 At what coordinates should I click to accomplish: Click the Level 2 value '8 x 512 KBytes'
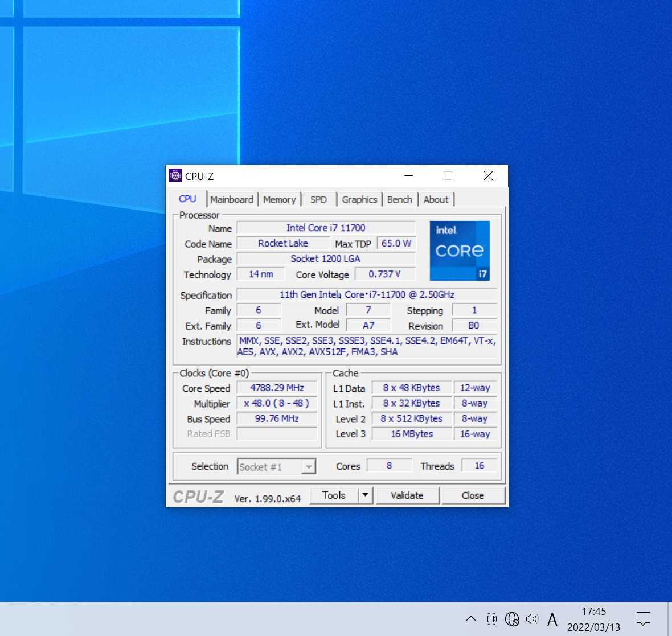pyautogui.click(x=411, y=418)
